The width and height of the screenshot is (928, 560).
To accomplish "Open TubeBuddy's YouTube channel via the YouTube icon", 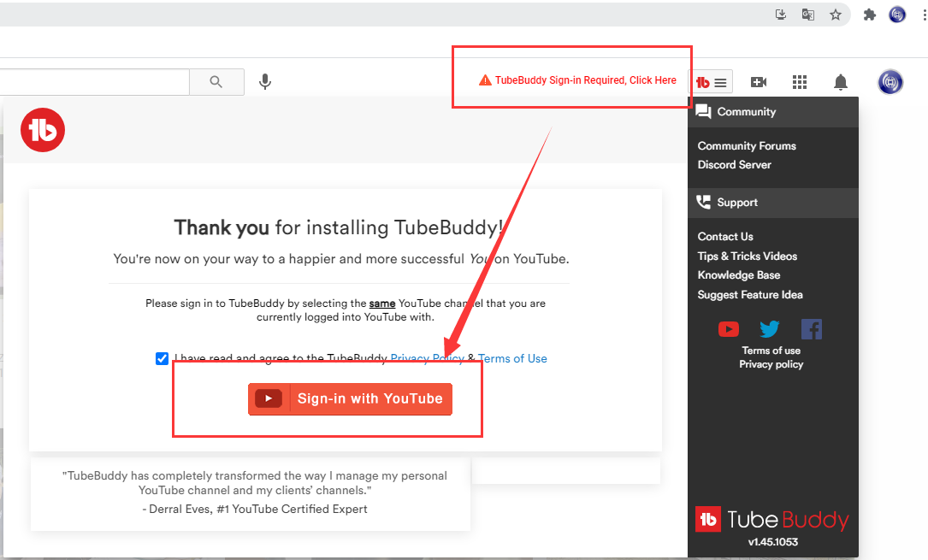I will click(728, 328).
